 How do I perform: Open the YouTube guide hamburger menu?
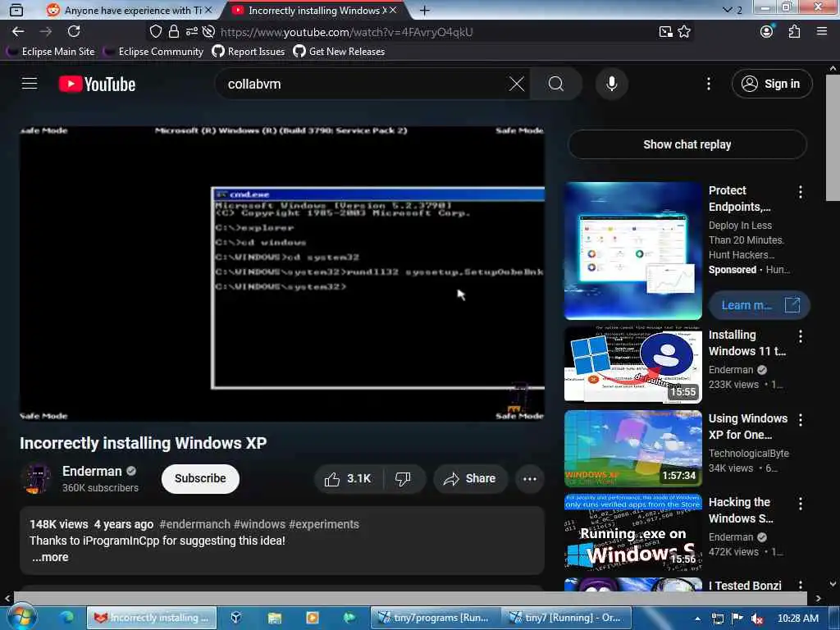30,84
